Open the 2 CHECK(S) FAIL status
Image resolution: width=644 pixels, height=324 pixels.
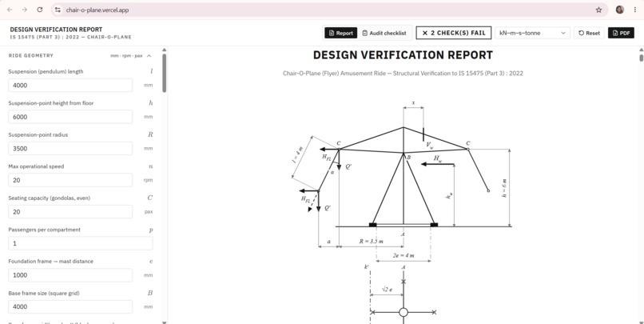pyautogui.click(x=453, y=33)
